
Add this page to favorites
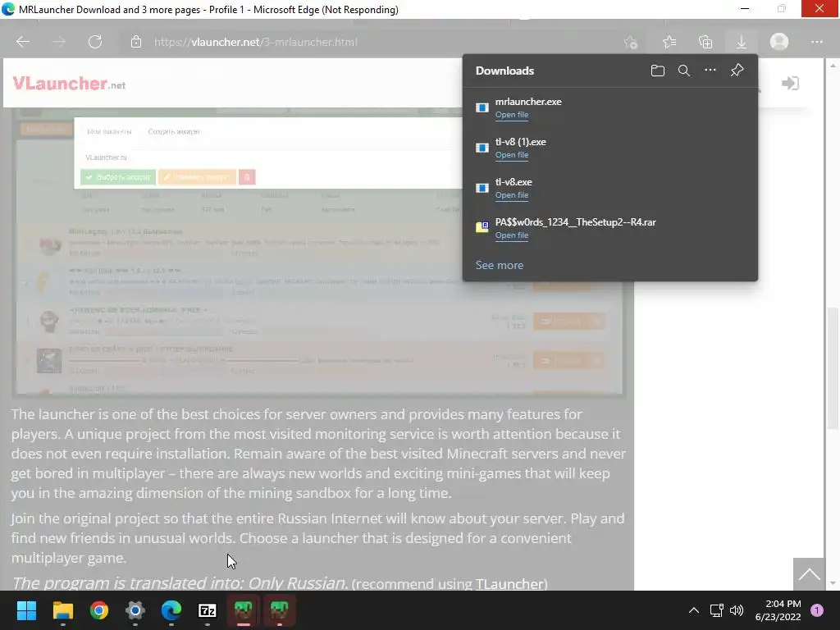(x=631, y=43)
